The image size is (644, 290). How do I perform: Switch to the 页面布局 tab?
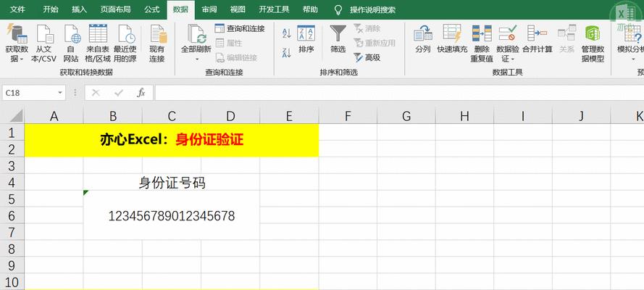(116, 9)
